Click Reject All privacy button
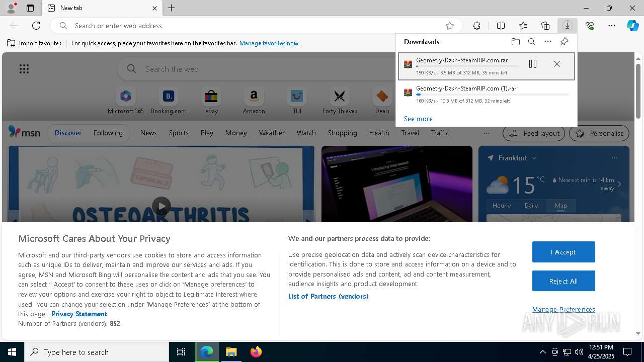644x362 pixels. pyautogui.click(x=563, y=281)
